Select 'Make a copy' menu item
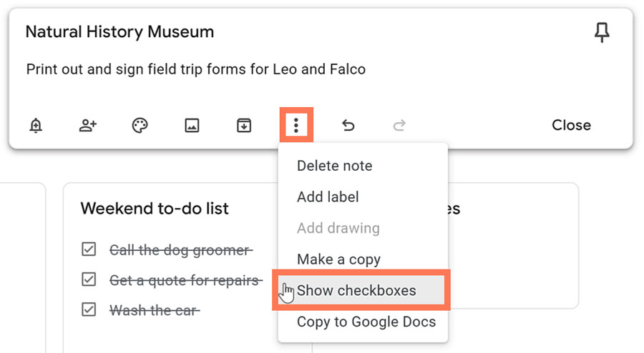This screenshot has width=644, height=353. click(x=338, y=259)
